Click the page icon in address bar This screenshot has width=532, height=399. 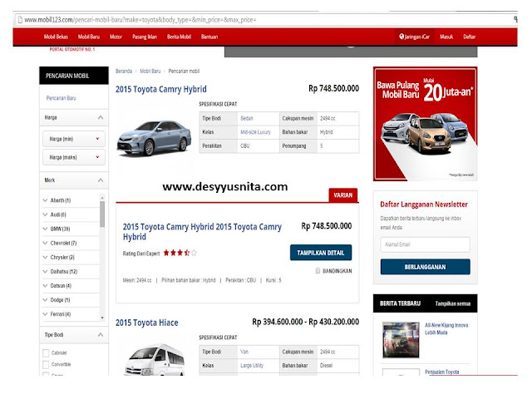(x=20, y=20)
